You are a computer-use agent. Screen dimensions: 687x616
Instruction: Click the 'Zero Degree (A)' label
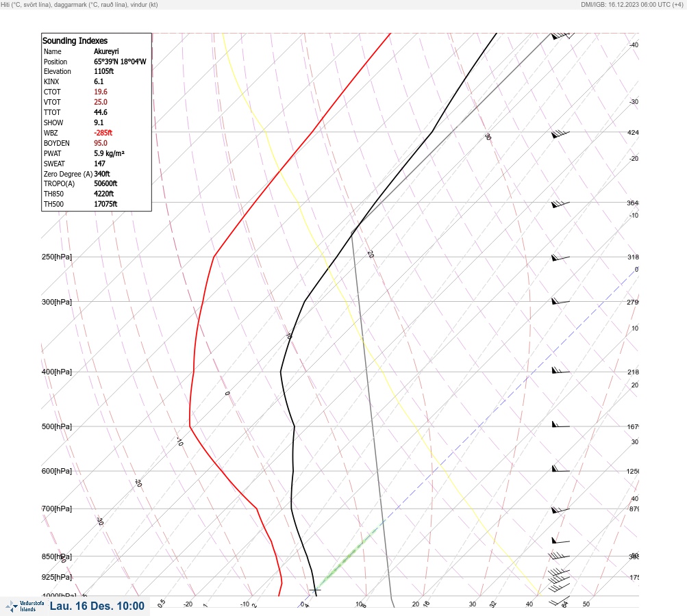click(68, 174)
